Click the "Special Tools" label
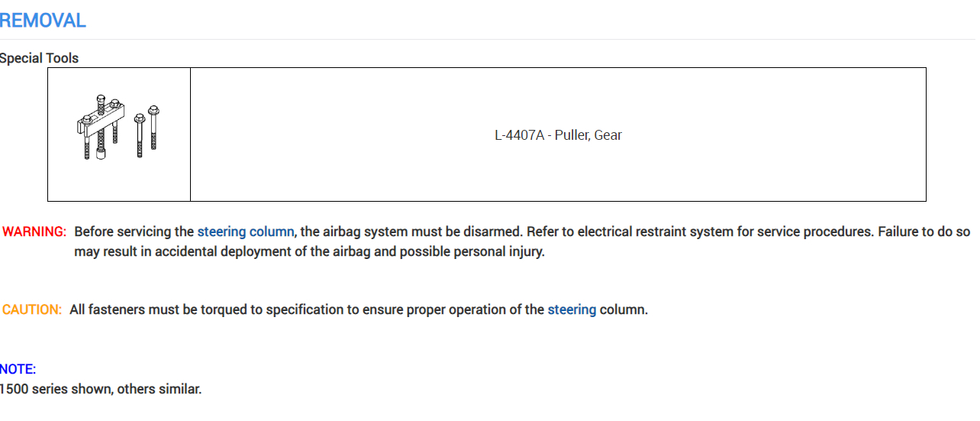 (40, 58)
